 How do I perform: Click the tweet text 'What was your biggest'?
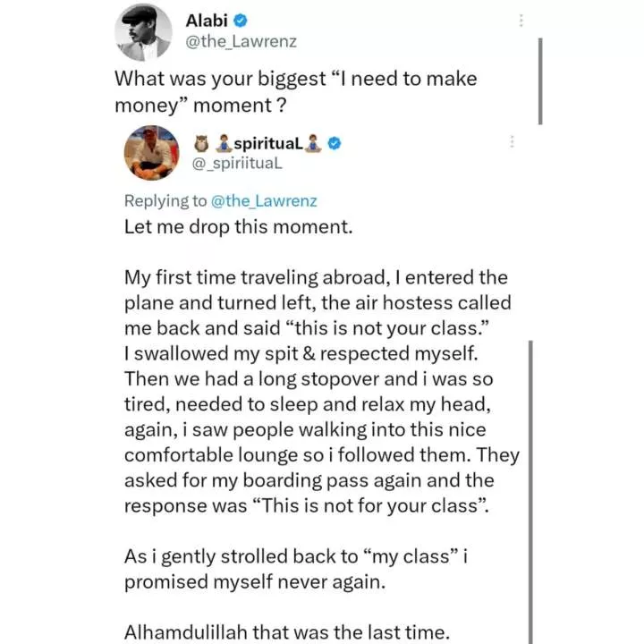coord(220,79)
